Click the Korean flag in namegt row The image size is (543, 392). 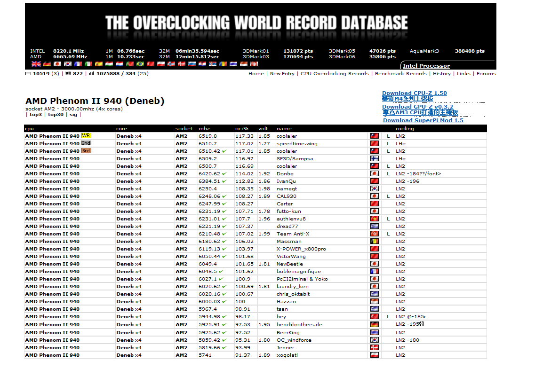click(375, 188)
